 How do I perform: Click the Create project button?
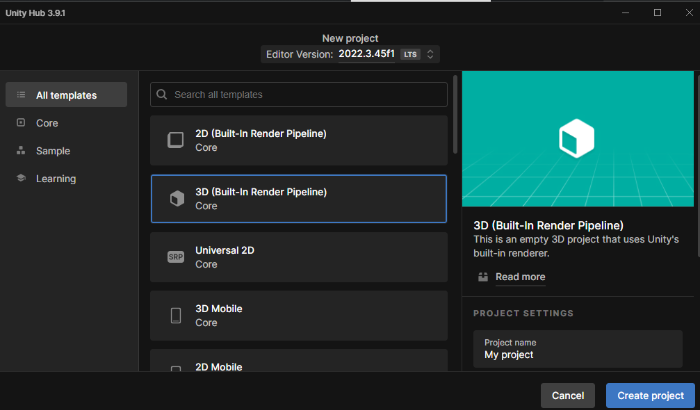(x=650, y=395)
